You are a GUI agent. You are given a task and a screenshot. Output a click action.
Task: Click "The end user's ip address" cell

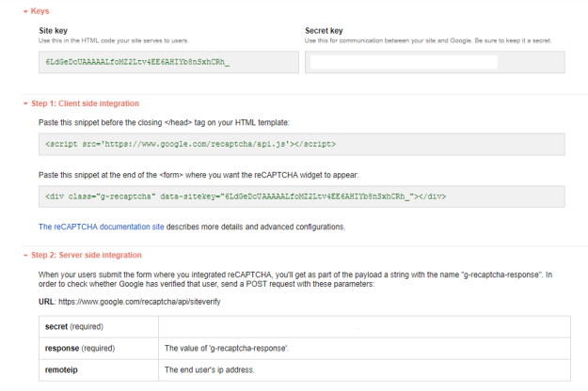(364, 370)
